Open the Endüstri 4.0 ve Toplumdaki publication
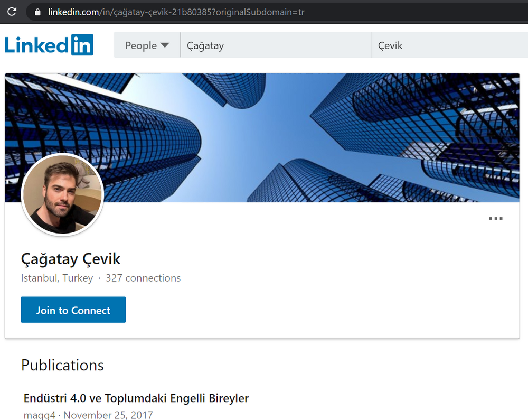Viewport: 528px width, 420px height. [x=136, y=398]
